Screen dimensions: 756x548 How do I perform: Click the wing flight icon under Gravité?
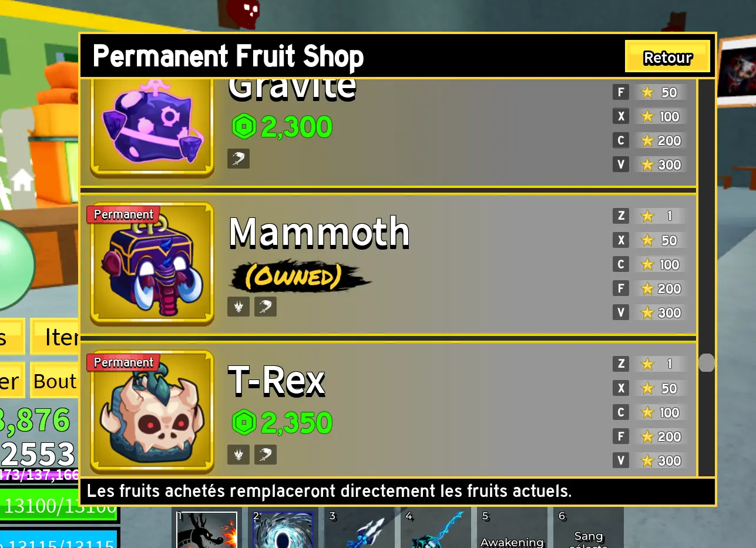coord(238,158)
